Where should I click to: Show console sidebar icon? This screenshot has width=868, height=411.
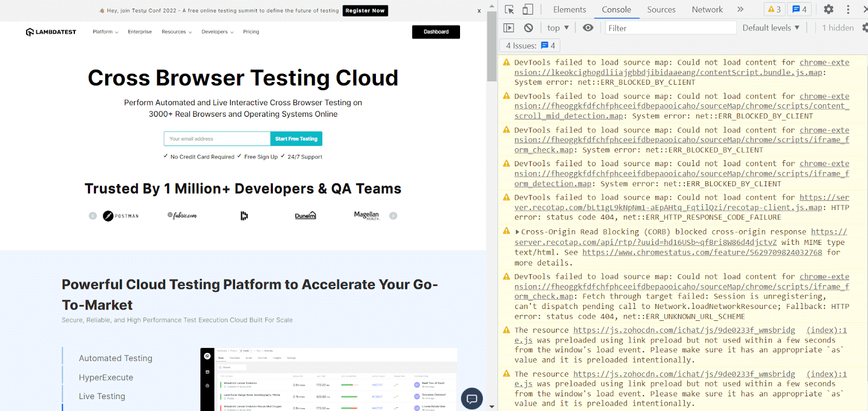click(x=509, y=28)
